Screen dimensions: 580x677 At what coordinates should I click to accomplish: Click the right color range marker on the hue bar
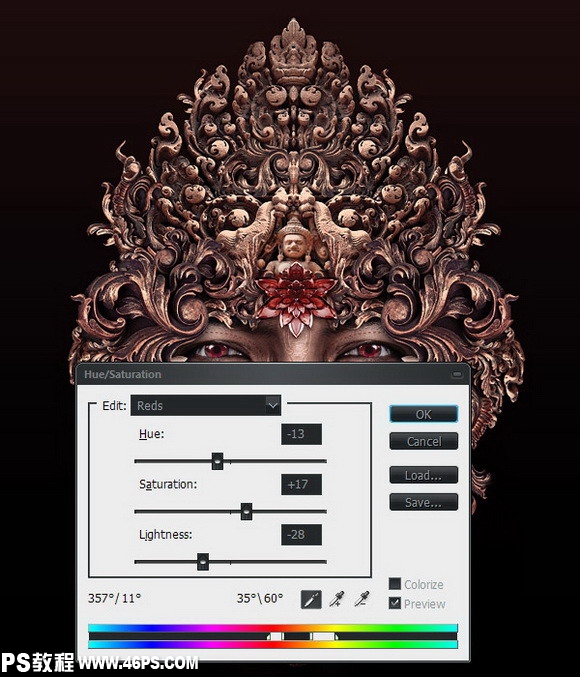click(324, 636)
